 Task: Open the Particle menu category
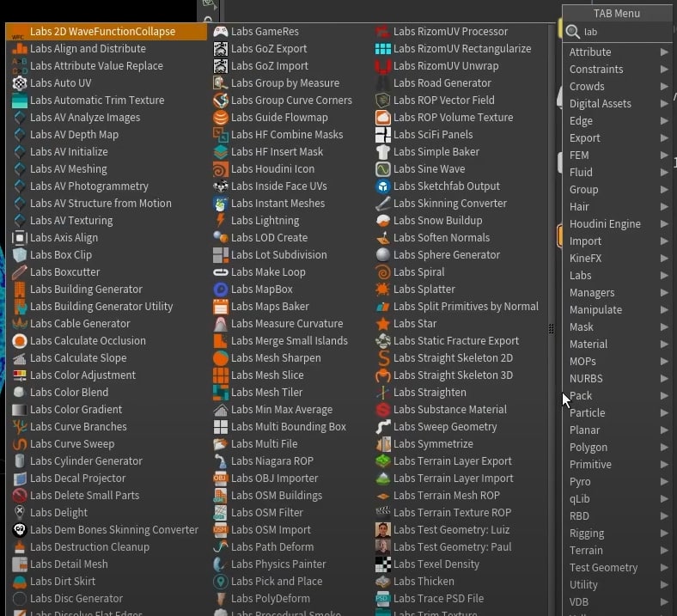[618, 413]
